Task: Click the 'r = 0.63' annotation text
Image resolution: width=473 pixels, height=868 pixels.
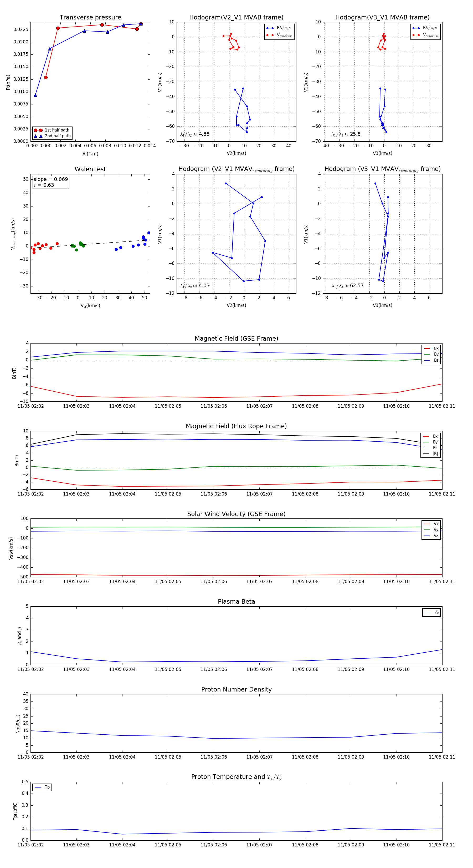Action: pos(44,185)
